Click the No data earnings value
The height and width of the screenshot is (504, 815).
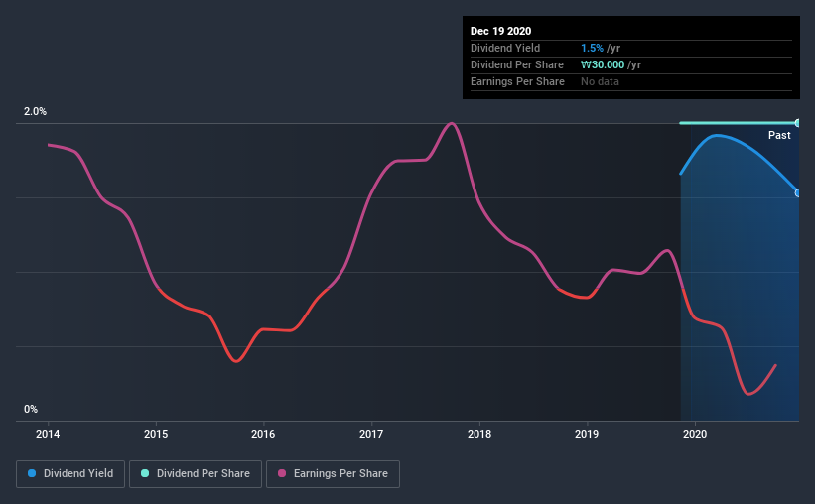click(600, 82)
